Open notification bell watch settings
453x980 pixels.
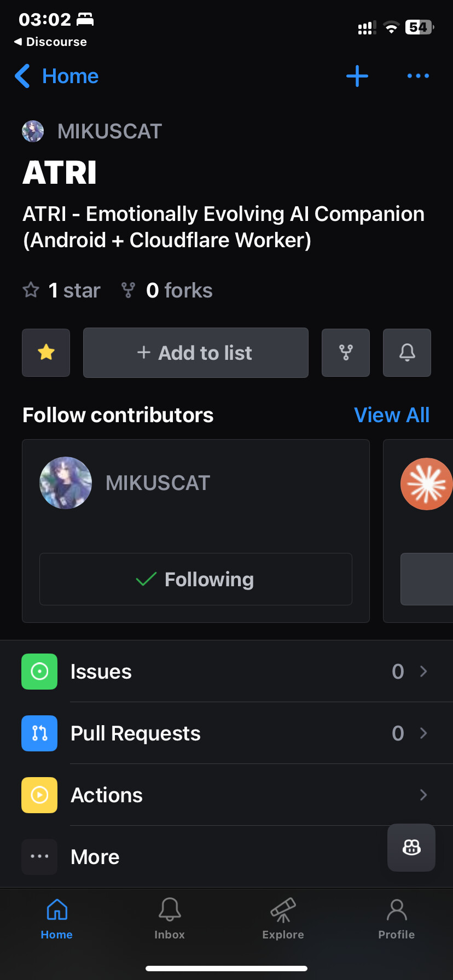[x=407, y=353]
